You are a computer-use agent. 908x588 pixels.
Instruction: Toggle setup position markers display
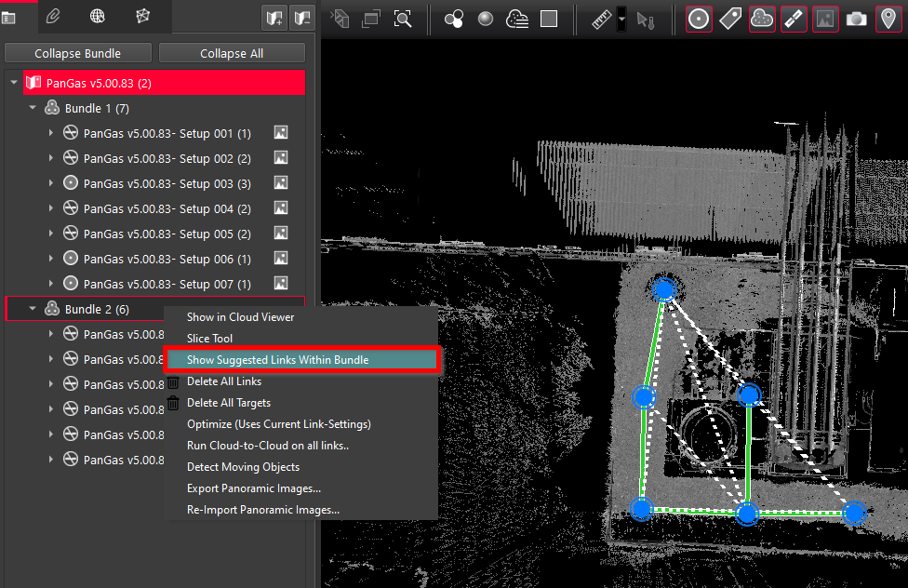(x=699, y=19)
